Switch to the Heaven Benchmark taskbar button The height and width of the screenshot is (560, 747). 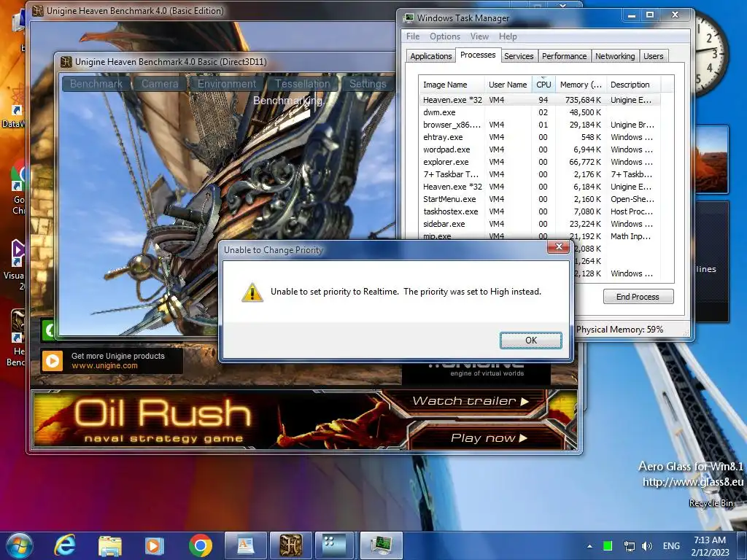click(290, 545)
